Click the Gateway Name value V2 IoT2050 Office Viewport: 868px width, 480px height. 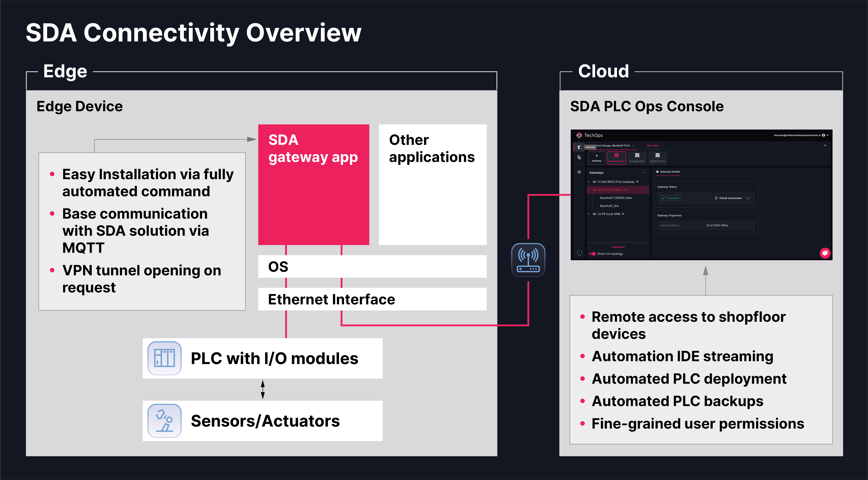[717, 225]
